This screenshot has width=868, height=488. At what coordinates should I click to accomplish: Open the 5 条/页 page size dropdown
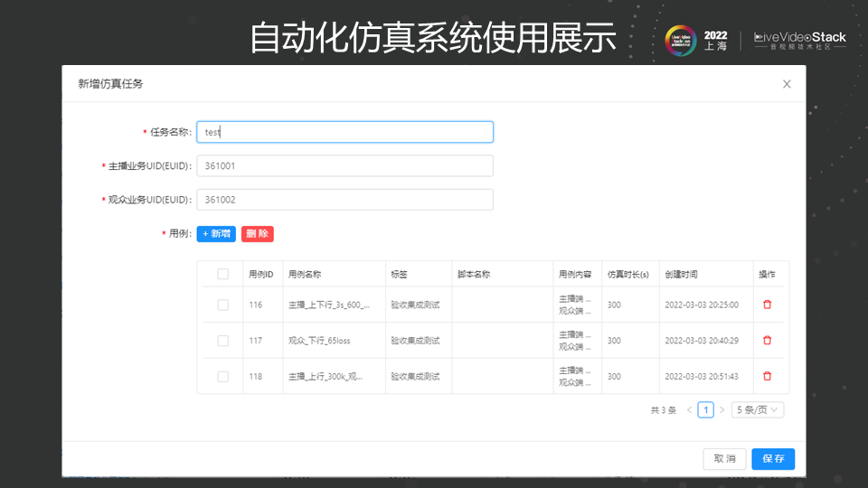click(757, 410)
